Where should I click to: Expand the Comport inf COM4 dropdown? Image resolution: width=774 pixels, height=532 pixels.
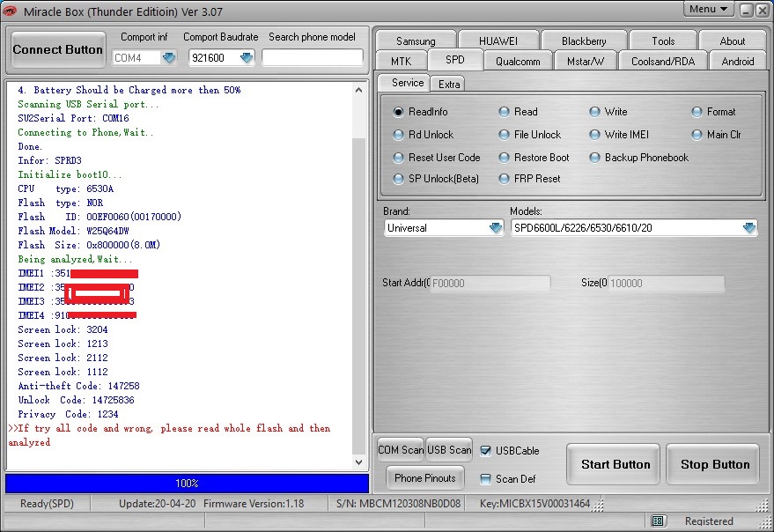(x=169, y=58)
